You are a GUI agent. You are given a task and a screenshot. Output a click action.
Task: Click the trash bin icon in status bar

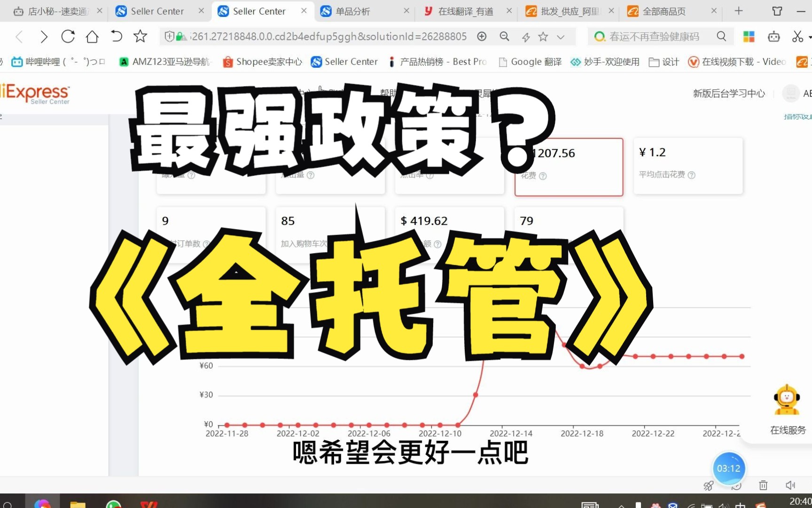(x=763, y=485)
